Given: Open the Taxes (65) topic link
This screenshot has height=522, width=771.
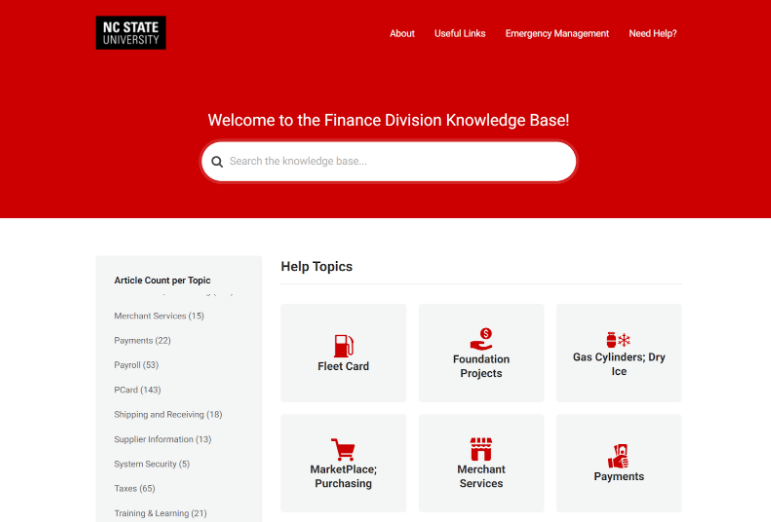Looking at the screenshot, I should [134, 489].
